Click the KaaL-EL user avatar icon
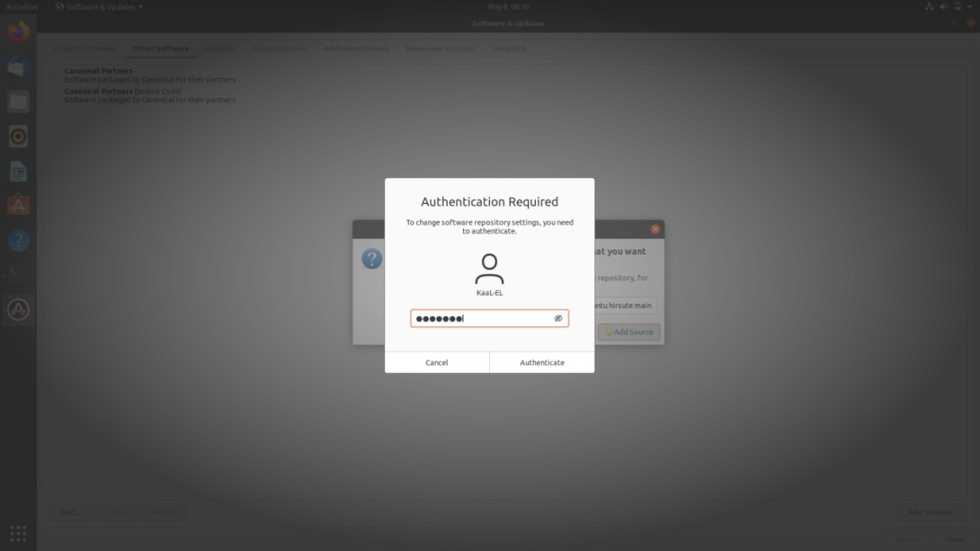 [489, 269]
